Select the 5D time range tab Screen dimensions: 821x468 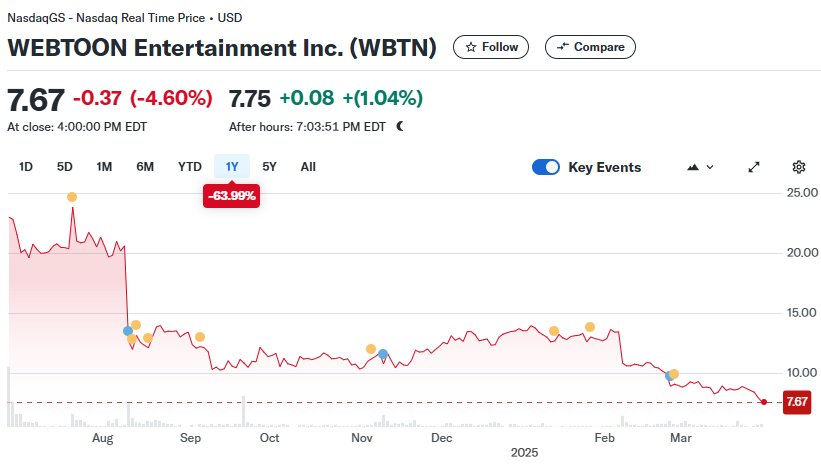pos(65,167)
